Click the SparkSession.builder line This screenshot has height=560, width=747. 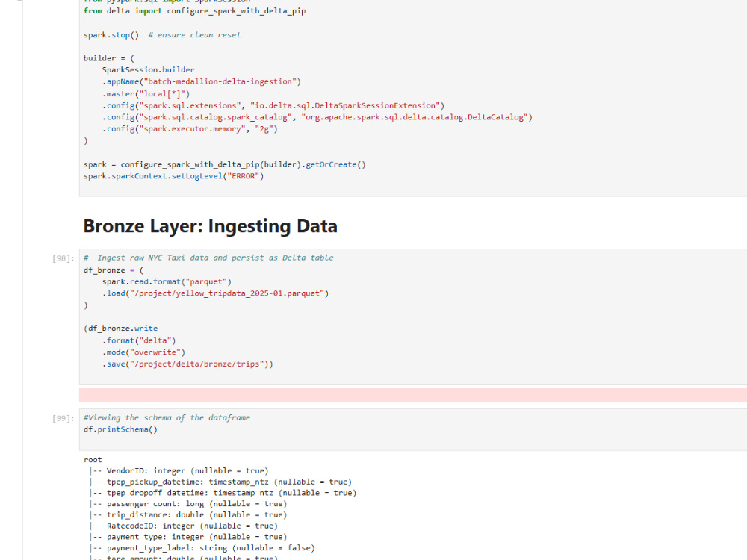coord(148,70)
